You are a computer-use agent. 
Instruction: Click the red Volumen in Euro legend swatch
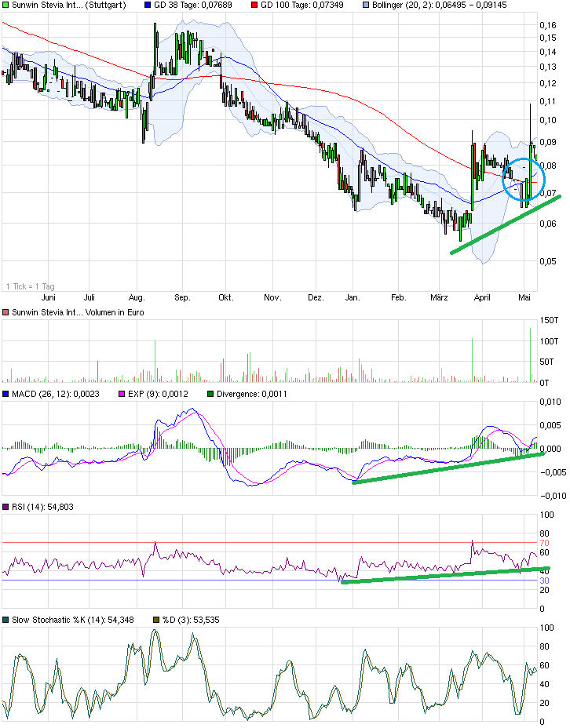pyautogui.click(x=5, y=312)
